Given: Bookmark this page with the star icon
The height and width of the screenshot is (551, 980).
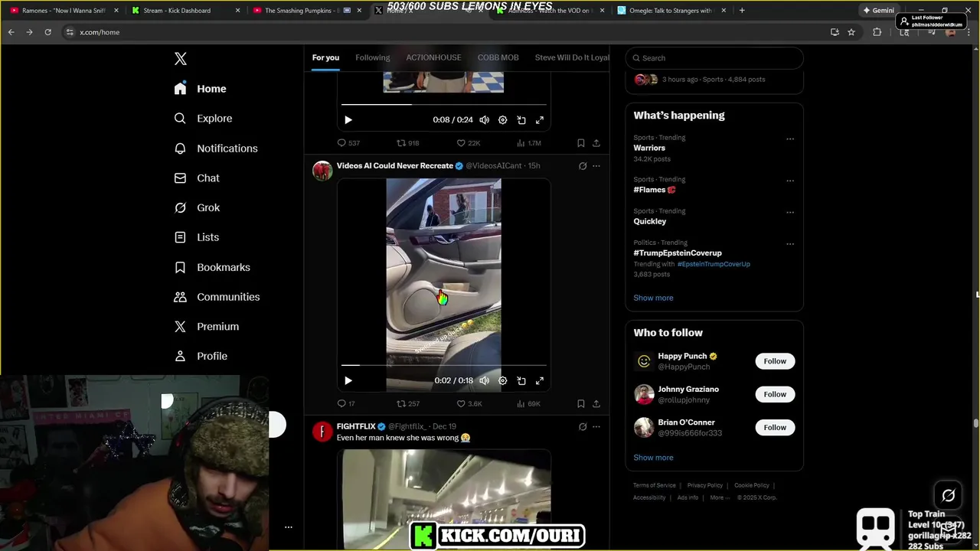Looking at the screenshot, I should pos(851,32).
